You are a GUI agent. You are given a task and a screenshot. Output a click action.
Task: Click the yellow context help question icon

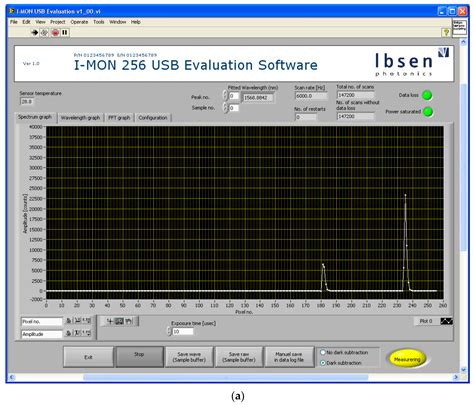click(x=446, y=32)
